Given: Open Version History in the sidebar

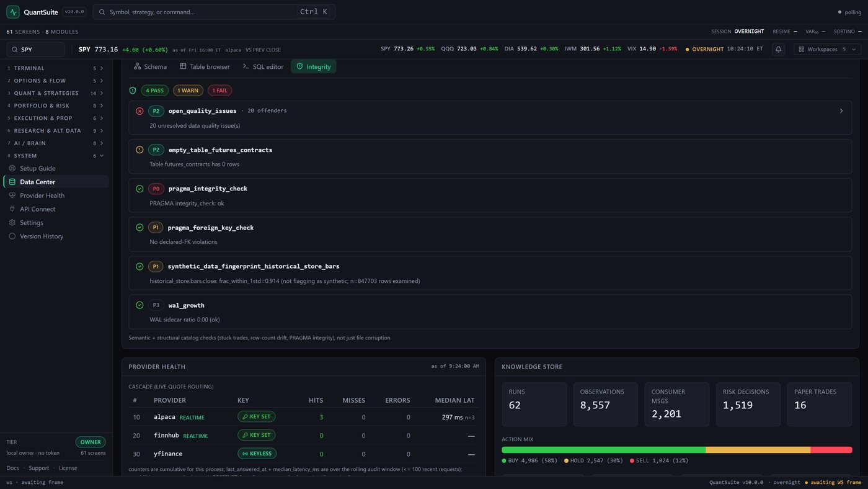Looking at the screenshot, I should (x=56, y=236).
